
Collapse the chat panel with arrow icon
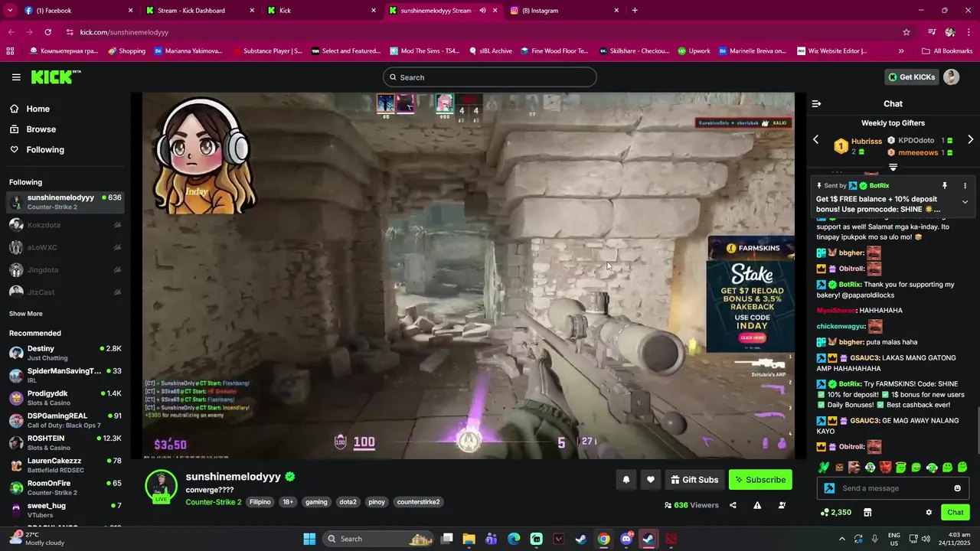point(816,103)
